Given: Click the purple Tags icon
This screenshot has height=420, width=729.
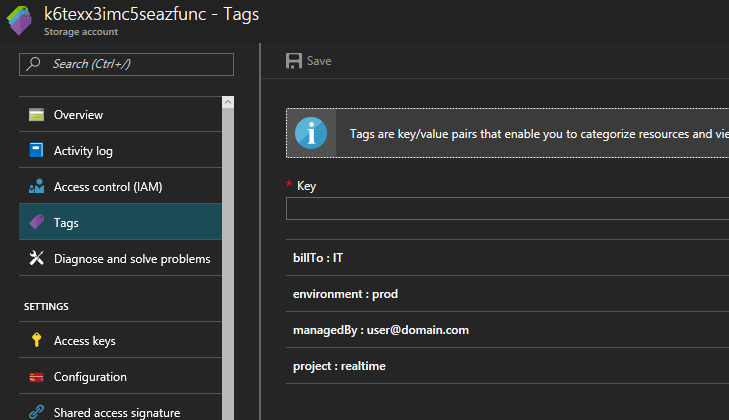Looking at the screenshot, I should [x=36, y=222].
